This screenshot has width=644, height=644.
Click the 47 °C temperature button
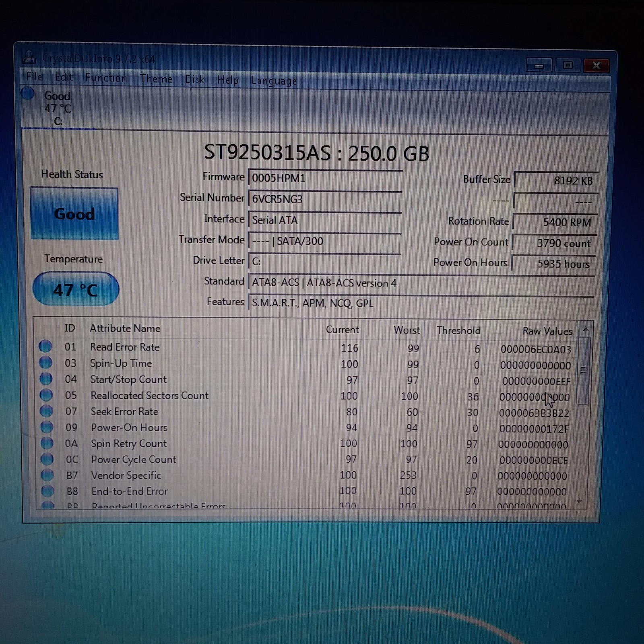click(75, 289)
